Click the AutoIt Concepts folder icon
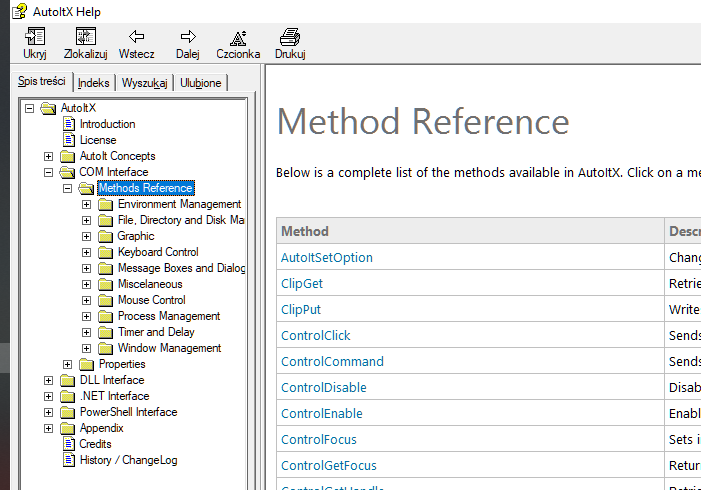701x490 pixels. point(68,156)
